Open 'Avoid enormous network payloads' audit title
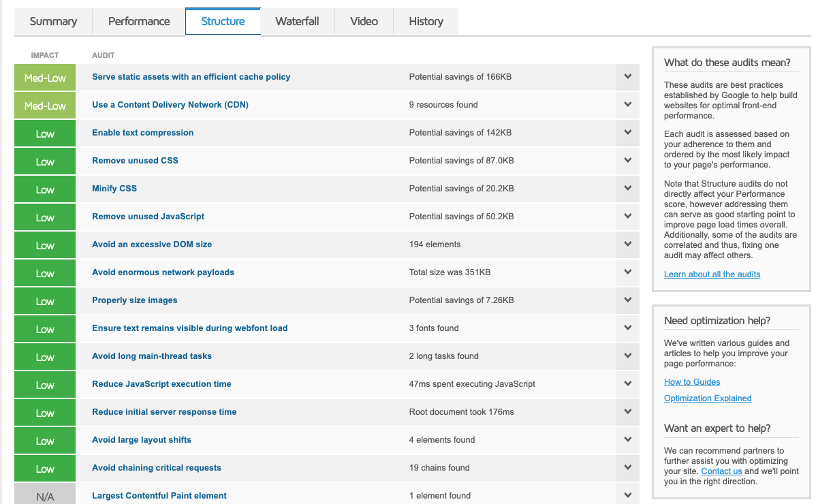 pyautogui.click(x=163, y=272)
